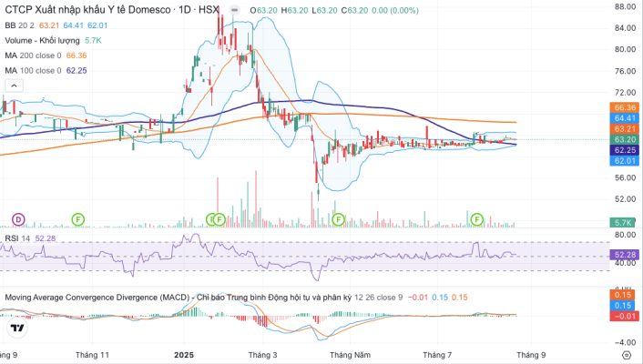Click 5.7K value in Volume legend
643x364 pixels.
pos(93,41)
